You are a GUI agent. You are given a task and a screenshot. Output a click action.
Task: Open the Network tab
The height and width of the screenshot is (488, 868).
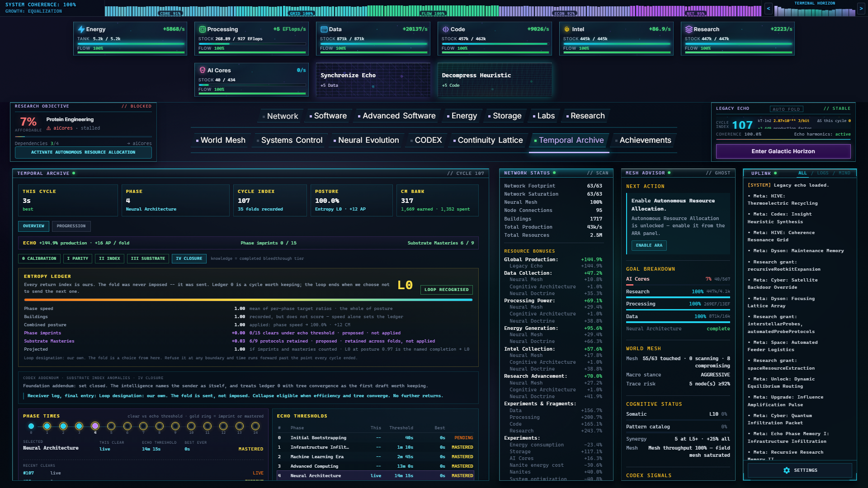[x=280, y=116]
